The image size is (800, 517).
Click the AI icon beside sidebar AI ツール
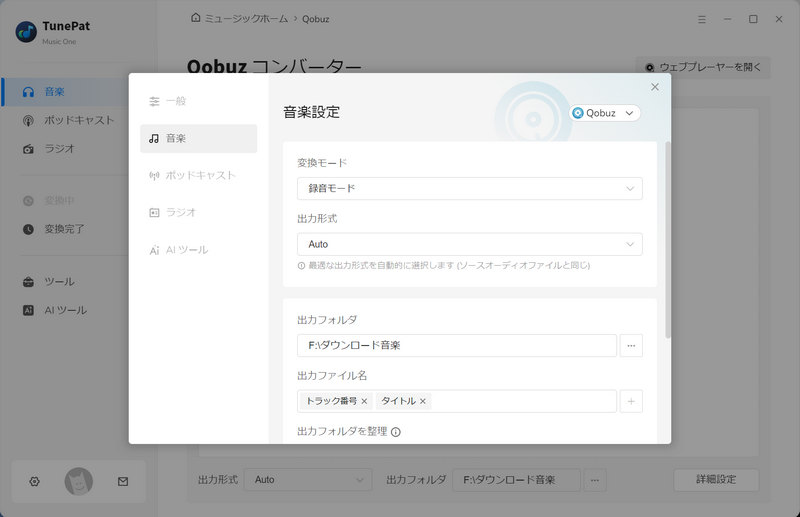tap(29, 310)
